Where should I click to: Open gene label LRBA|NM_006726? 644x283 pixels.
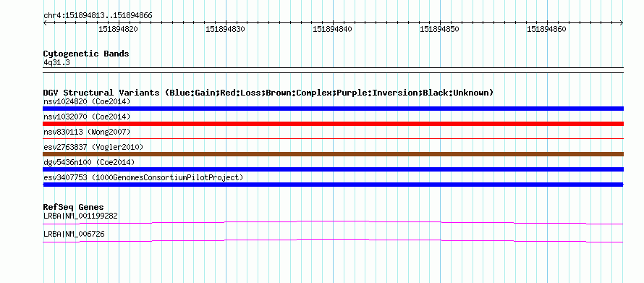pyautogui.click(x=74, y=234)
